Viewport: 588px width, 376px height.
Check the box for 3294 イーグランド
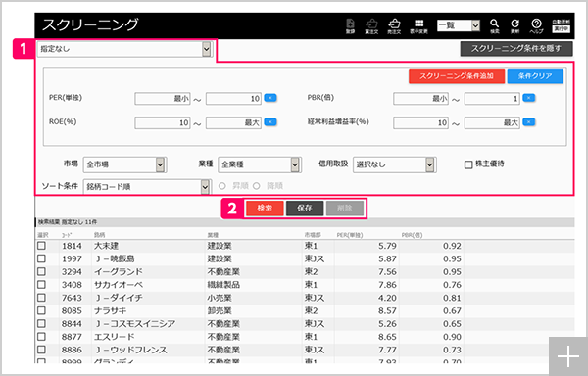coord(41,271)
